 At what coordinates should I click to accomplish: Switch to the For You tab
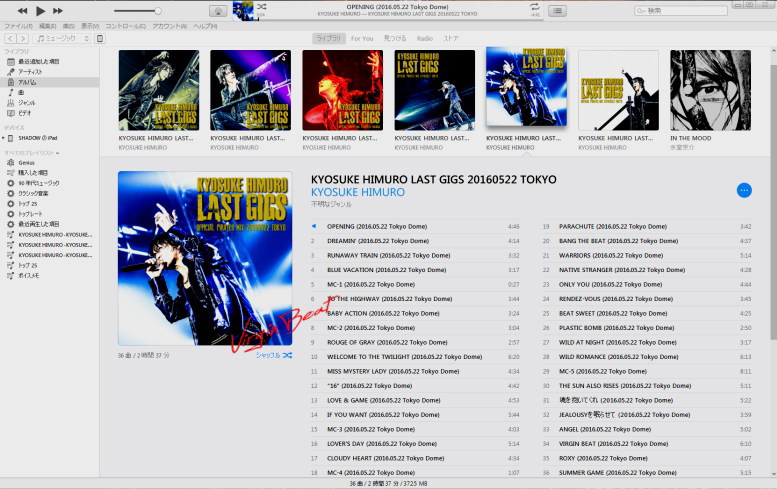click(362, 39)
